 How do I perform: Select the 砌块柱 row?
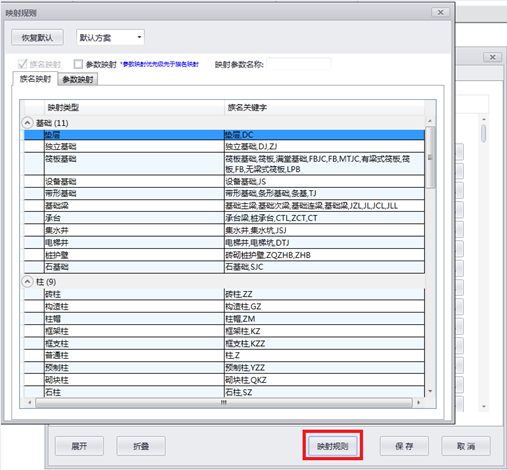[224, 380]
